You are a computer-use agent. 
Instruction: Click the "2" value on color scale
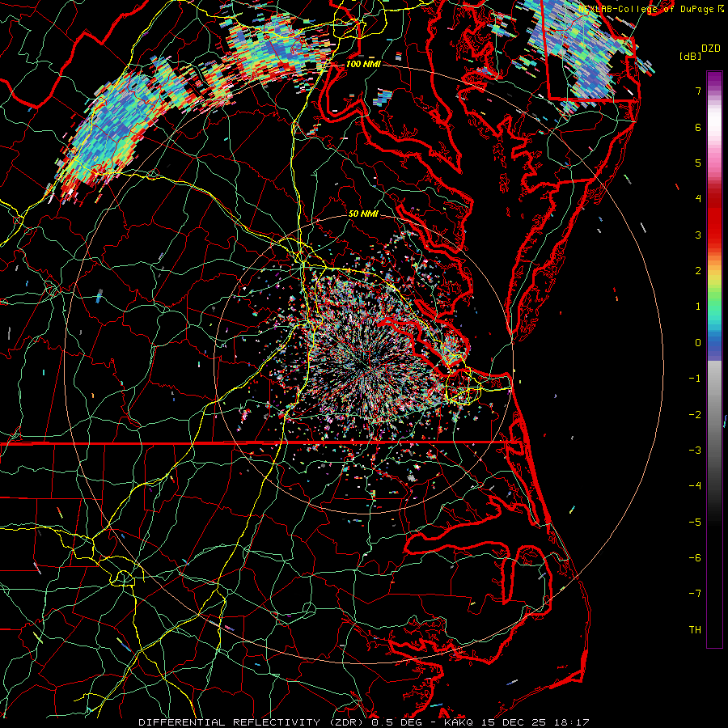(x=698, y=271)
